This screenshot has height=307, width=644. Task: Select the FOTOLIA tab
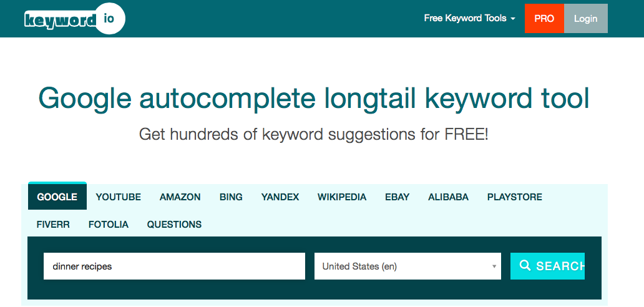point(109,225)
